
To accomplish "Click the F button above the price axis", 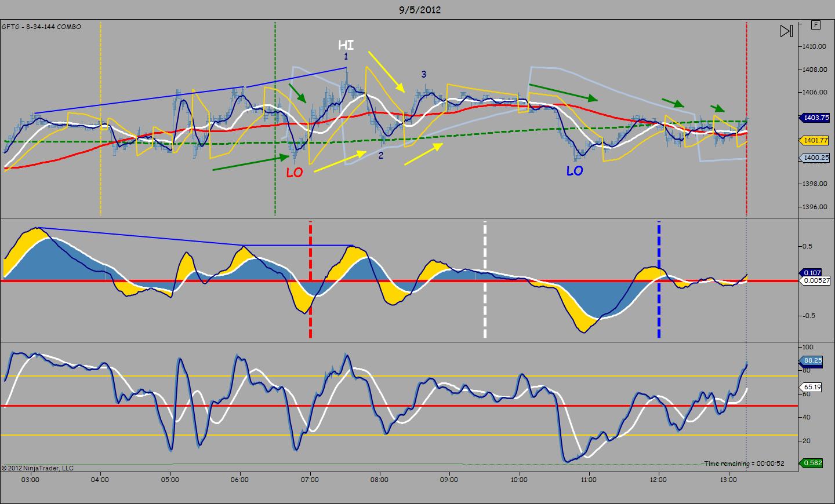I will [x=816, y=25].
